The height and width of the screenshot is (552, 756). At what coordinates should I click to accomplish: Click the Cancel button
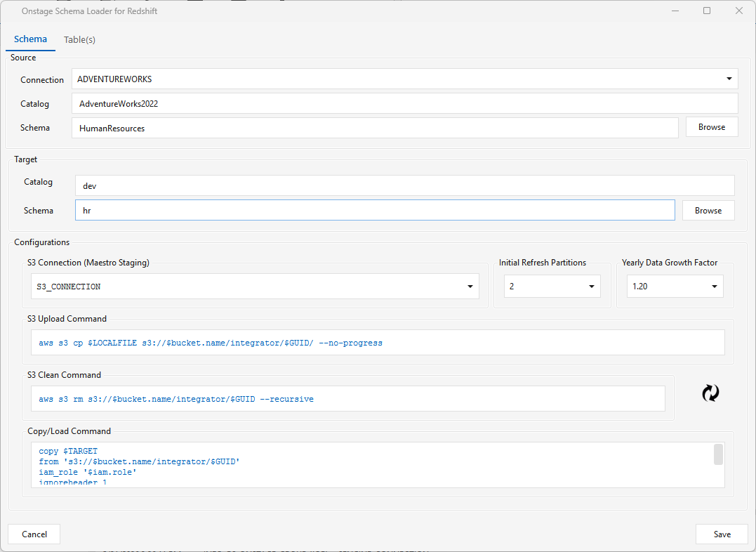(x=34, y=534)
